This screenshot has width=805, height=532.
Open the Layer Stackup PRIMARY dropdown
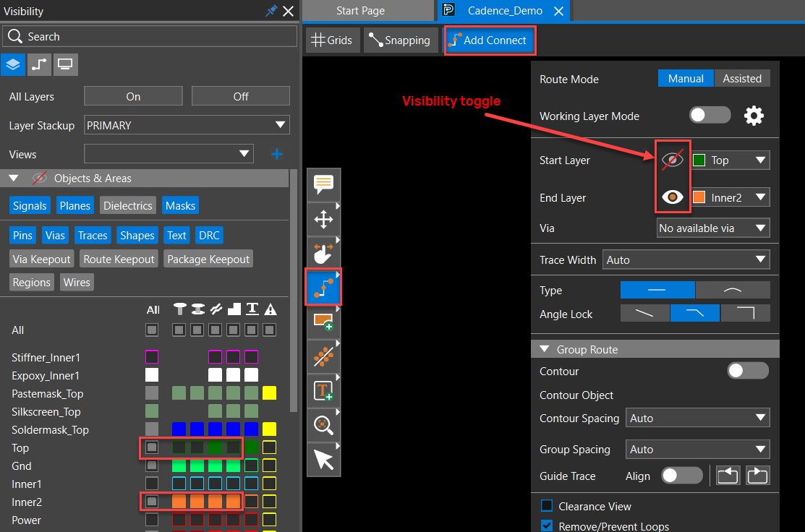pos(187,125)
